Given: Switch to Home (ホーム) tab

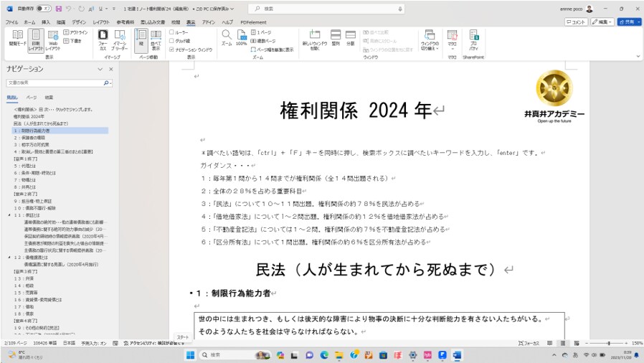Looking at the screenshot, I should pos(29,22).
